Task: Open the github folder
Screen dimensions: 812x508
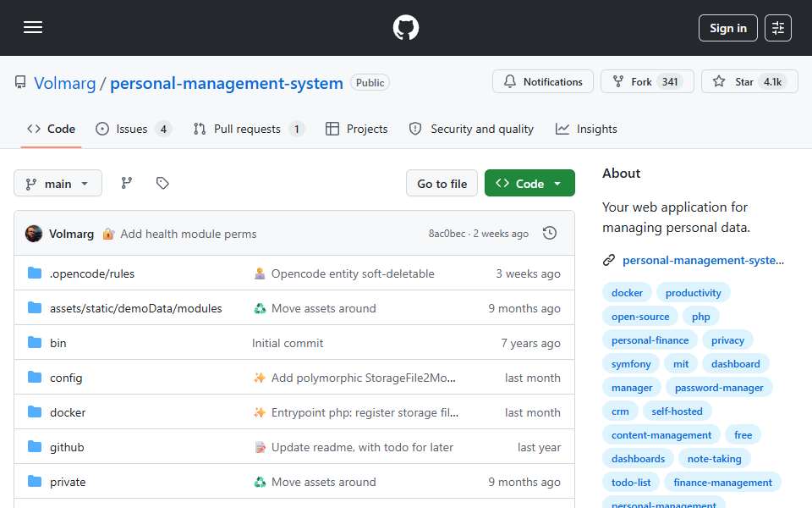Action: pos(67,447)
